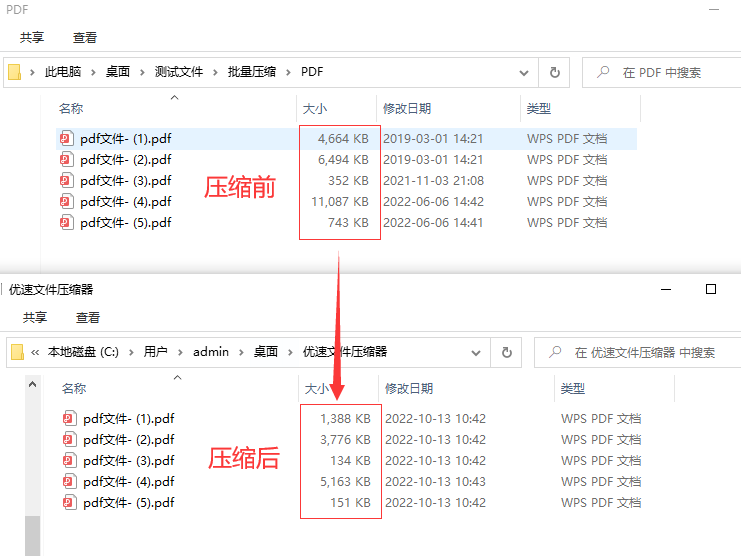The height and width of the screenshot is (556, 741).
Task: Expand chevron after admin in lower breadcrumb
Action: point(241,352)
